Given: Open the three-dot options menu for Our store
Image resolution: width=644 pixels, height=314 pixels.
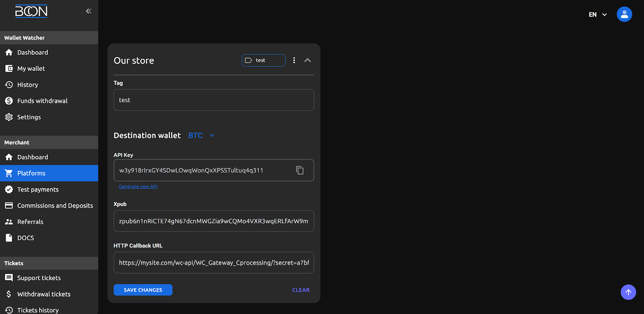Looking at the screenshot, I should coord(294,60).
